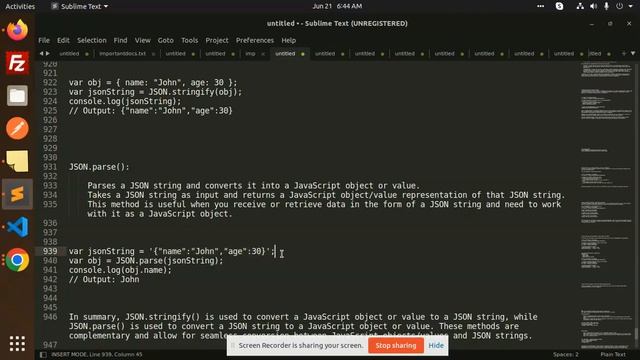Switch to the importantdocs.txt tab
The height and width of the screenshot is (360, 640).
(122, 53)
